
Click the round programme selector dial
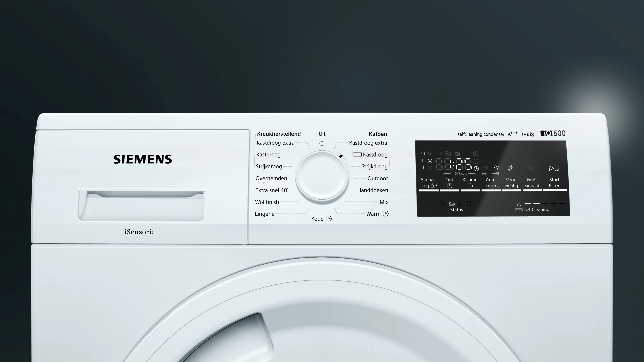click(322, 176)
